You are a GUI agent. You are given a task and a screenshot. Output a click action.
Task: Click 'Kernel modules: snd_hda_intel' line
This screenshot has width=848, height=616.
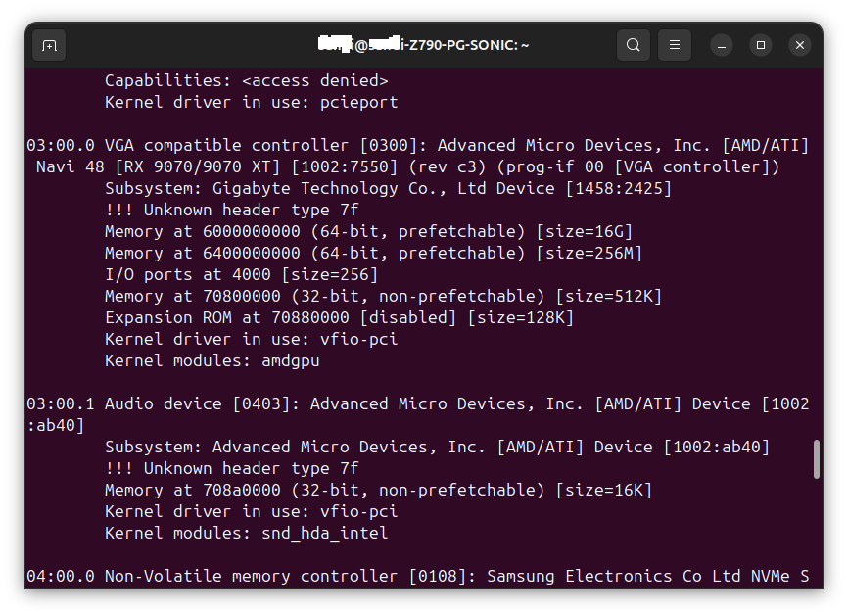(x=246, y=534)
